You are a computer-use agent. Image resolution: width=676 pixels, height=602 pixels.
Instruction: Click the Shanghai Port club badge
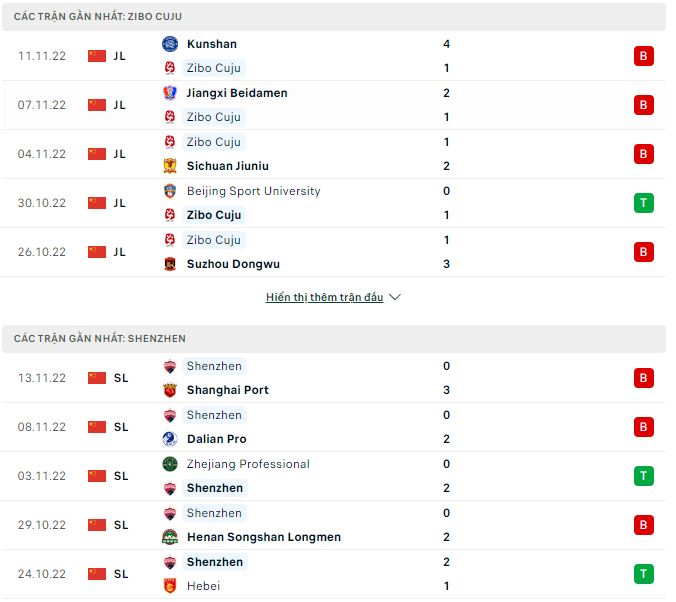click(x=169, y=390)
